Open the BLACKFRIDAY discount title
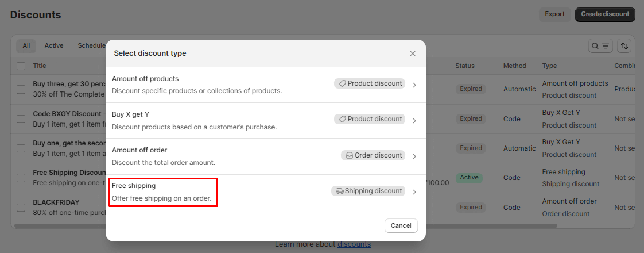This screenshot has width=644, height=253. coord(56,202)
